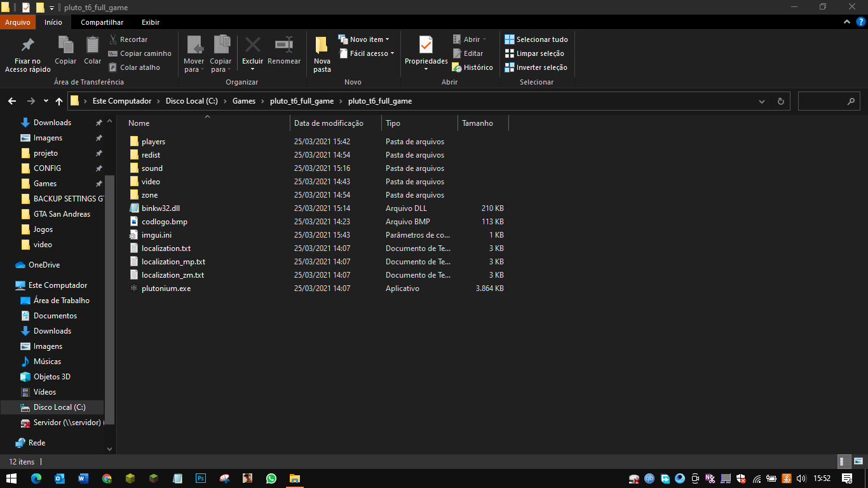
Task: Open Histórico file history
Action: point(473,67)
